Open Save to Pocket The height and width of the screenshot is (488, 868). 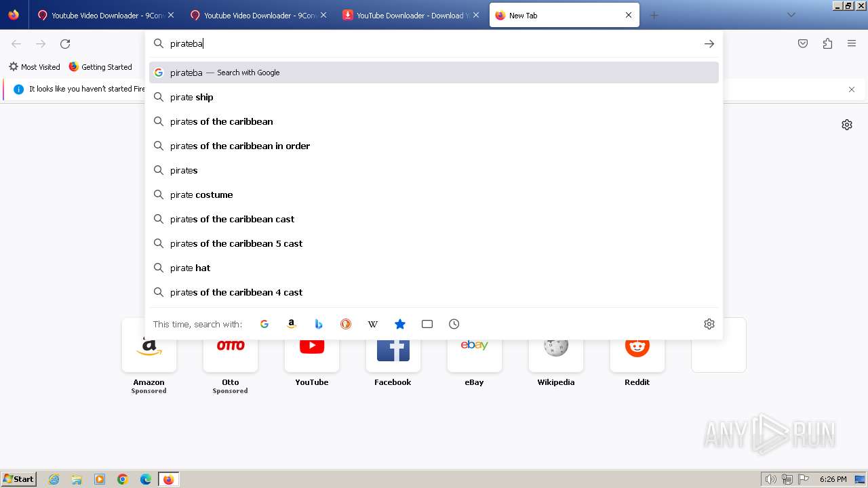(803, 44)
